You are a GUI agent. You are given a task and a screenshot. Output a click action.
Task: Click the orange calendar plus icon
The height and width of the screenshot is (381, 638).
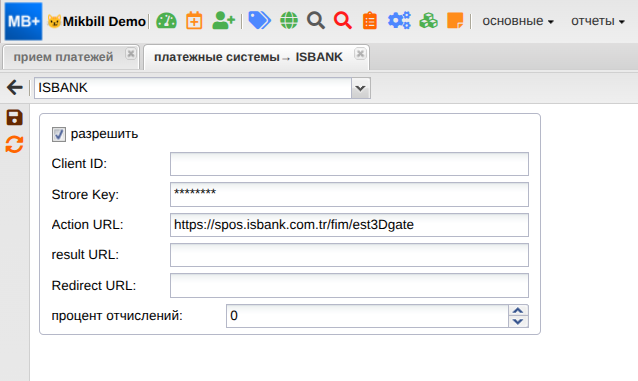(194, 21)
